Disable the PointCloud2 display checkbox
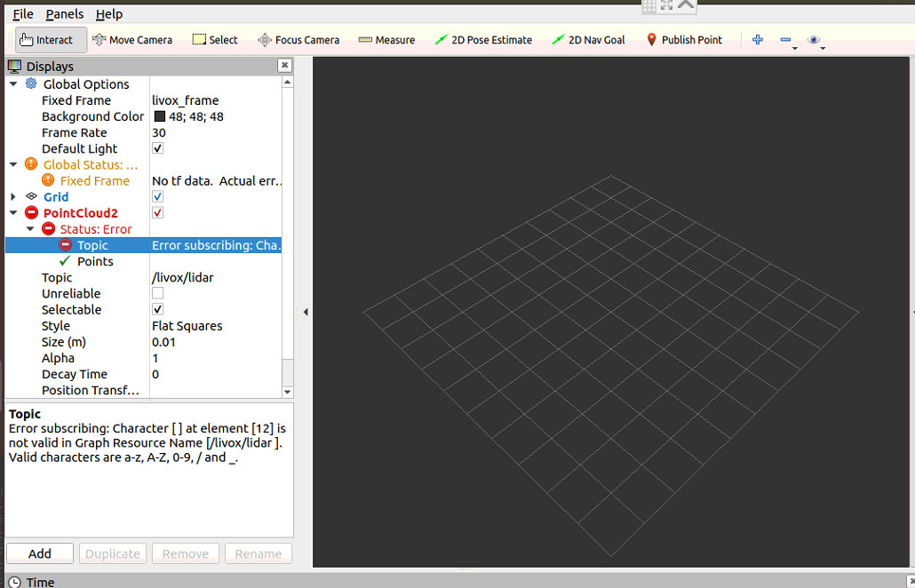Image resolution: width=915 pixels, height=588 pixels. [x=156, y=212]
